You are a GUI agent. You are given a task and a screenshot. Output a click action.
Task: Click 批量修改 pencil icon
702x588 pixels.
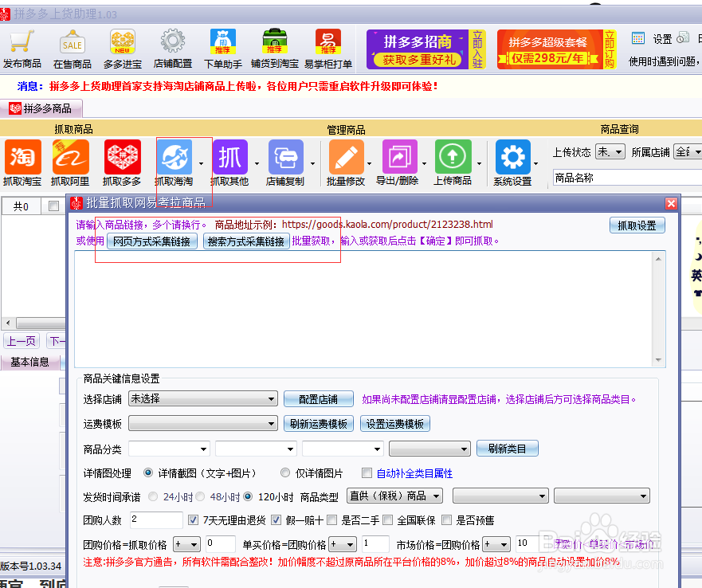(346, 157)
